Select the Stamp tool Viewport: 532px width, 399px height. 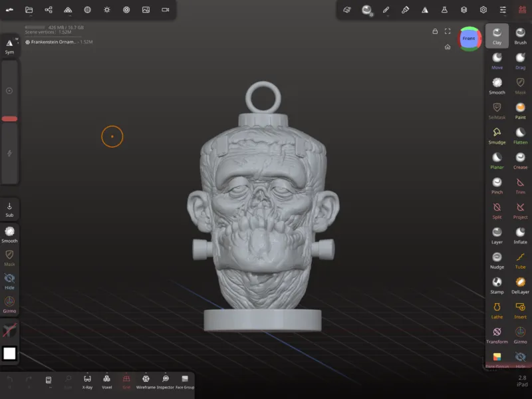[x=497, y=285]
